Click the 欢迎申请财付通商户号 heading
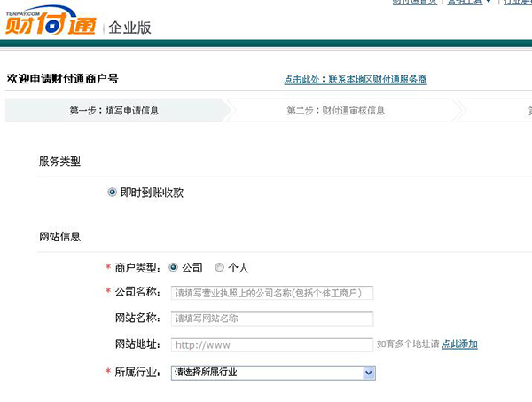This screenshot has width=532, height=402. tap(62, 78)
